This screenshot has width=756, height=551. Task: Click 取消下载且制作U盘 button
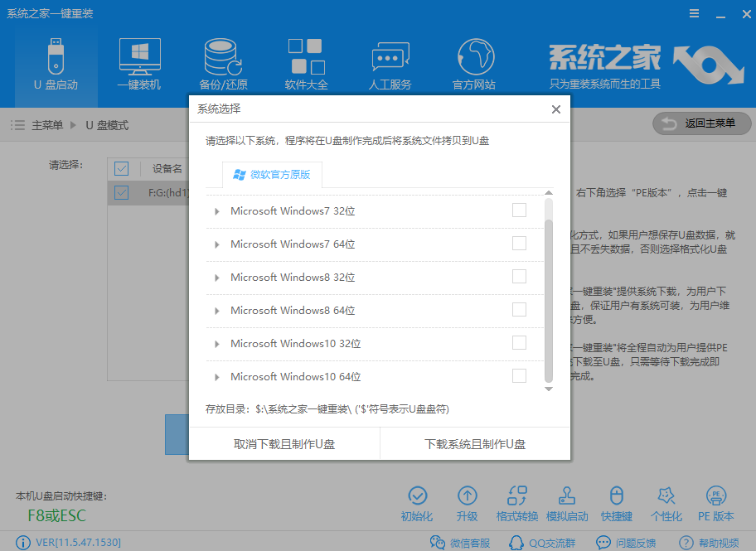coord(284,444)
